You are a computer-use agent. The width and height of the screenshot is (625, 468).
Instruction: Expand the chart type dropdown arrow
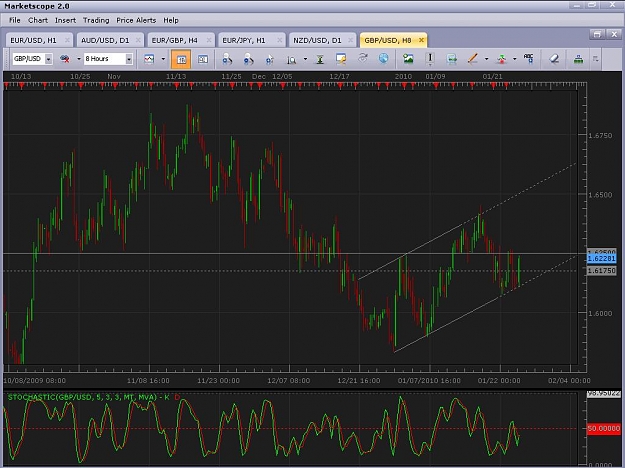[x=163, y=59]
